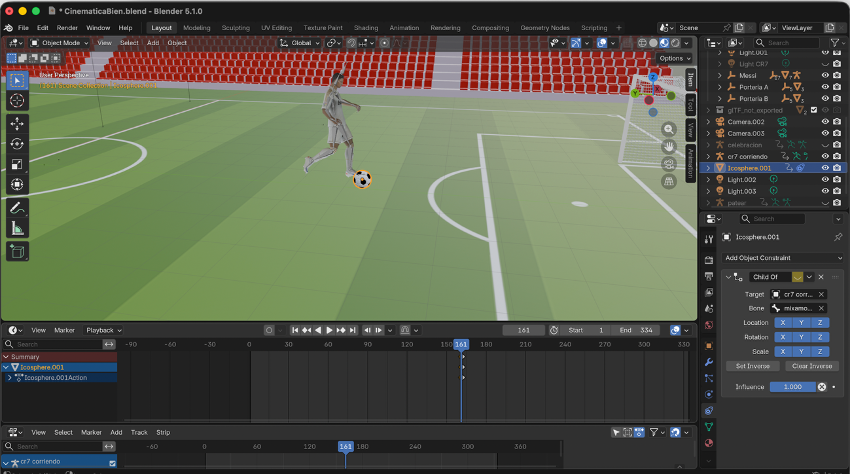Switch to the Shading workspace tab
The width and height of the screenshot is (850, 474).
[x=366, y=28]
